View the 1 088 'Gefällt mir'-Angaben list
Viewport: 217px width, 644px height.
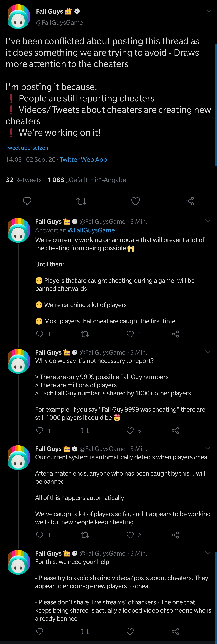(x=89, y=180)
